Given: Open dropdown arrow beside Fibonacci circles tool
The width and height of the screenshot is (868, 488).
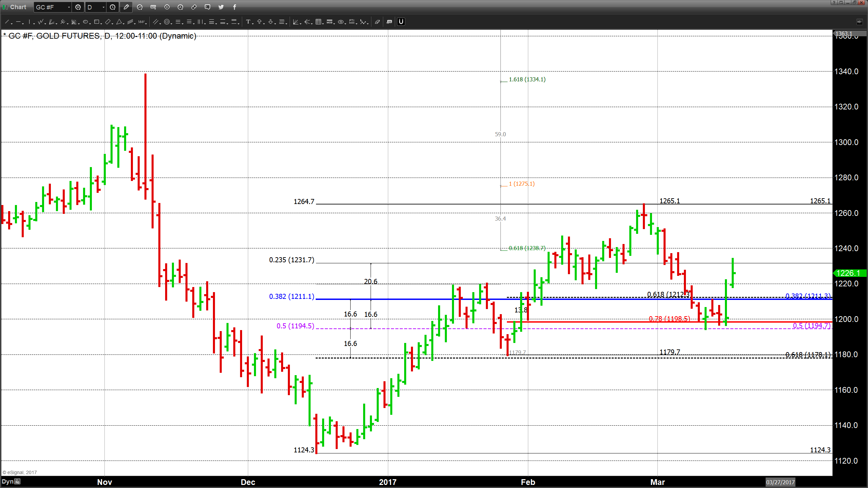Looking at the screenshot, I should click(172, 23).
